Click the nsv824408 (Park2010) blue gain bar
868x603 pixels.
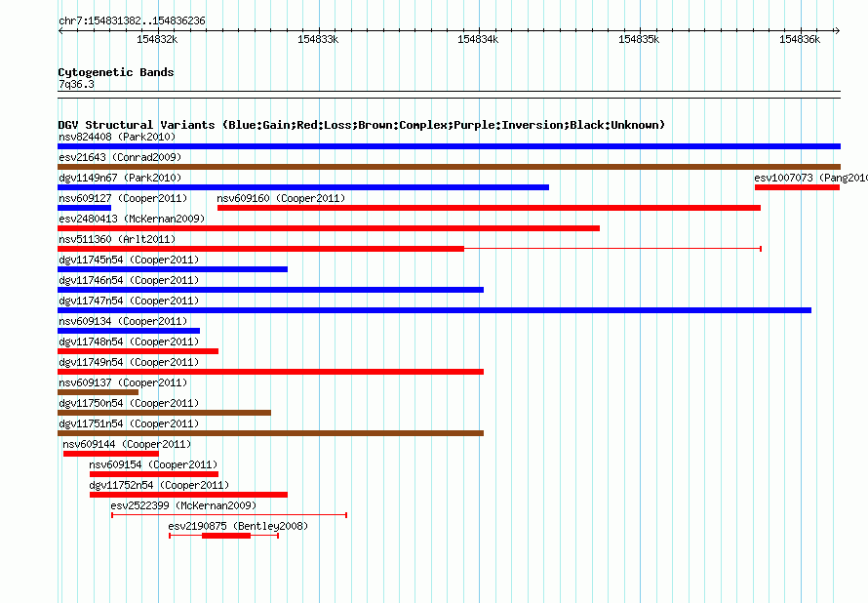pyautogui.click(x=449, y=146)
